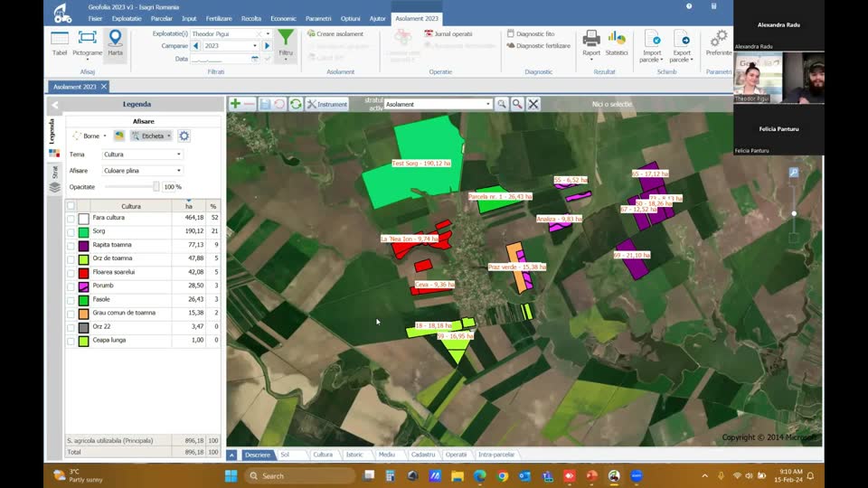The height and width of the screenshot is (488, 868).
Task: Switch to the Cultura bottom tab
Action: (x=323, y=455)
